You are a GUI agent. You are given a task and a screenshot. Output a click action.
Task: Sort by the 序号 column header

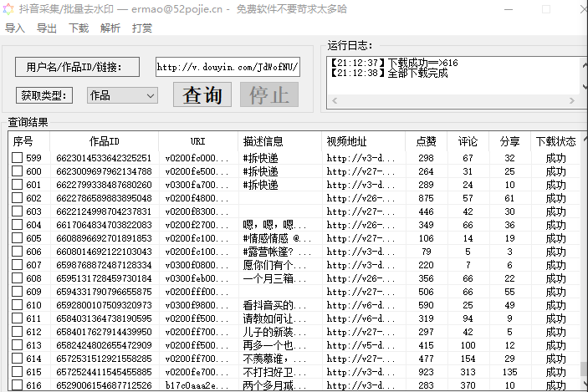[x=29, y=141]
